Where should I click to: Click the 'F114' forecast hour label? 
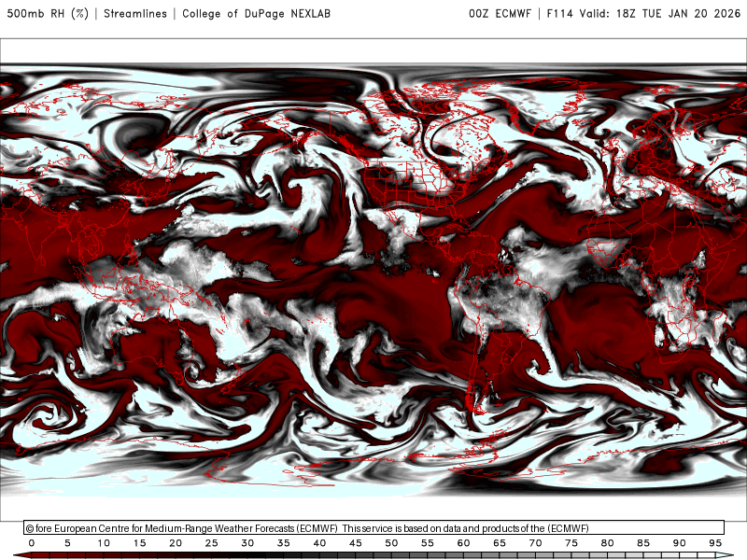point(559,14)
